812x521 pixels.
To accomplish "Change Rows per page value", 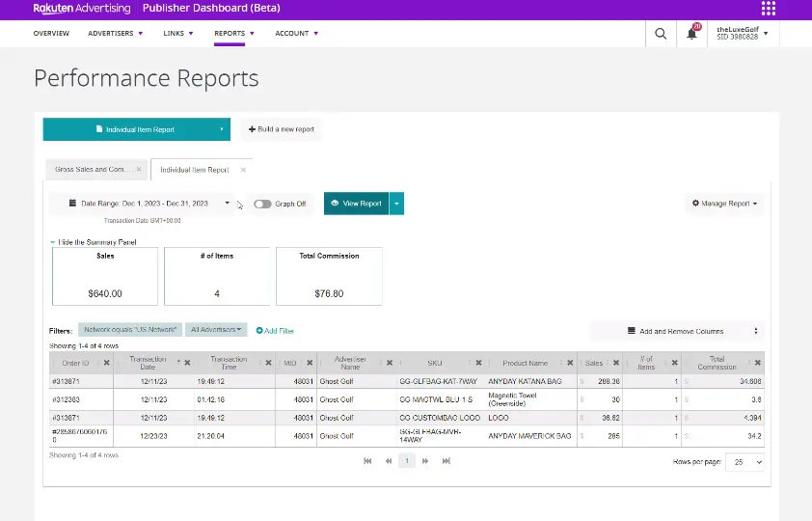I will pos(744,462).
